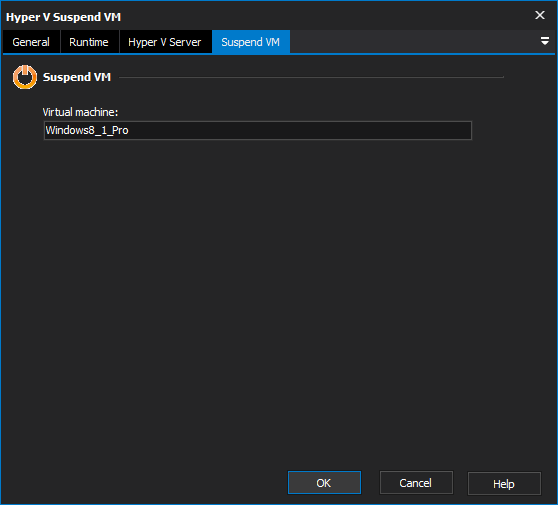
Task: Click the Suspend VM section heading
Action: click(x=77, y=77)
